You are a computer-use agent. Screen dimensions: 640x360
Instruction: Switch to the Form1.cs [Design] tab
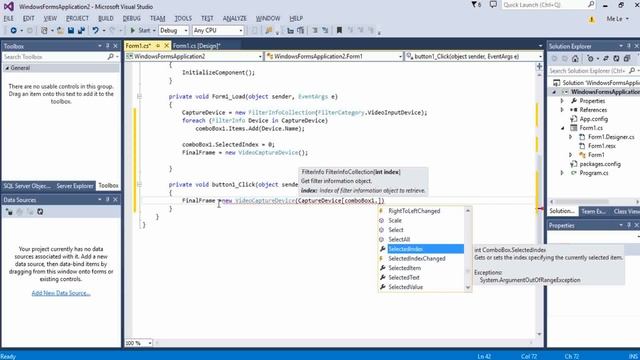tap(197, 46)
